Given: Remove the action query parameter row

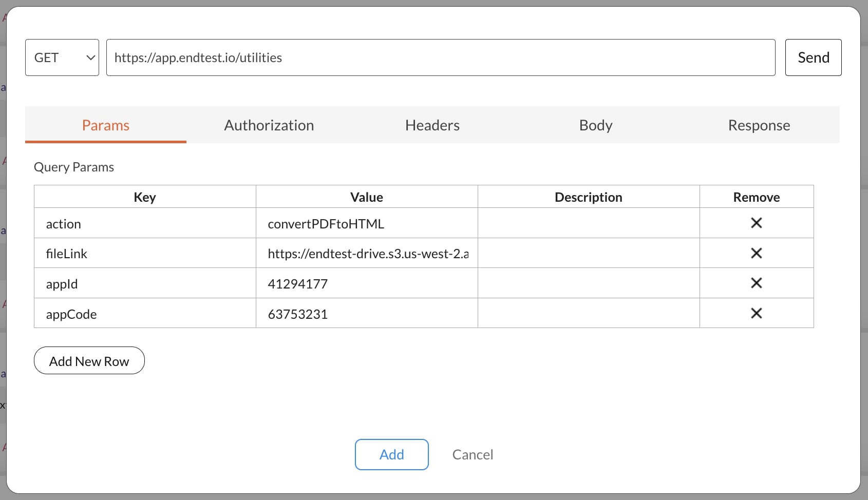Looking at the screenshot, I should (x=757, y=223).
